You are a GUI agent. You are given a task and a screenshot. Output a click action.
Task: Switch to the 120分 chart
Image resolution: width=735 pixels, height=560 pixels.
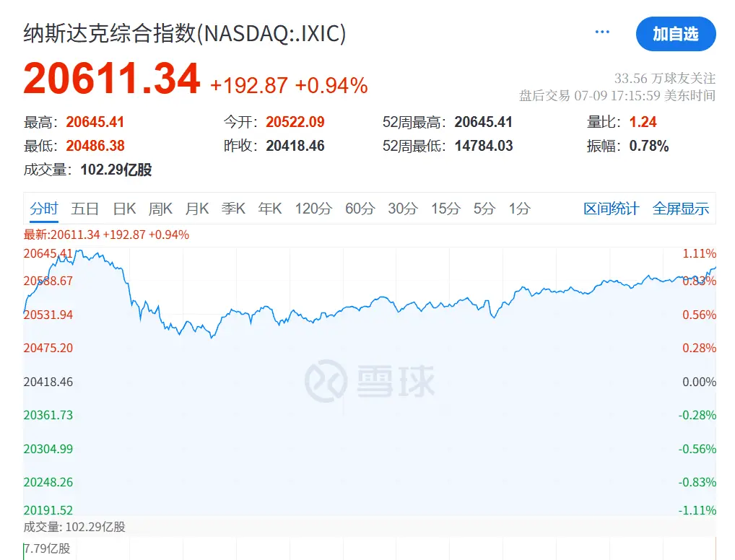pos(313,208)
